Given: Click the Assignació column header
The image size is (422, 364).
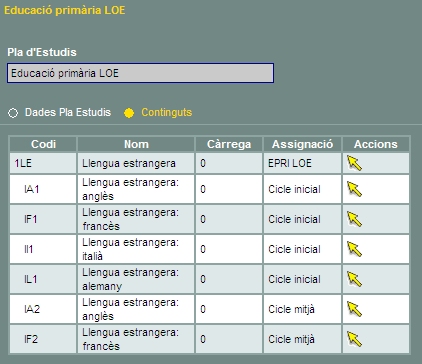Looking at the screenshot, I should pyautogui.click(x=302, y=144).
